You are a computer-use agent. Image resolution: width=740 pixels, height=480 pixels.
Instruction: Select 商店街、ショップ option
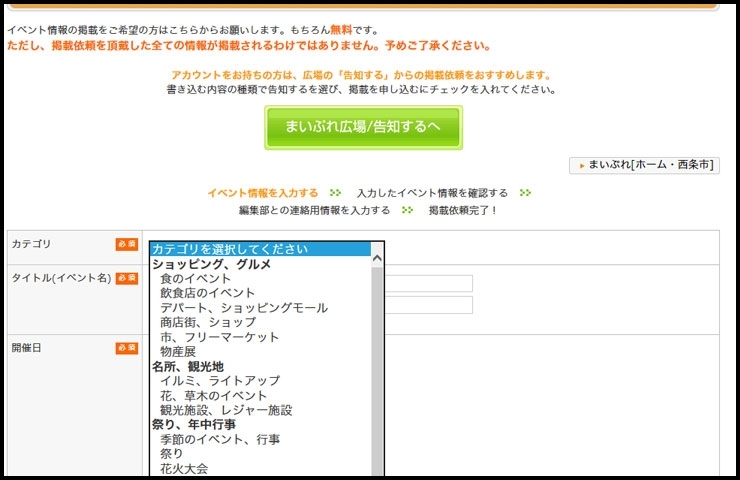click(208, 323)
